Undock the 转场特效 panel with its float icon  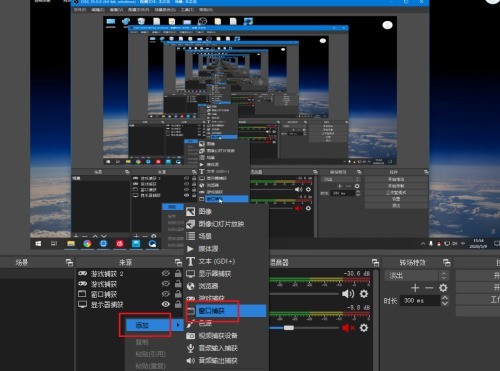click(447, 263)
